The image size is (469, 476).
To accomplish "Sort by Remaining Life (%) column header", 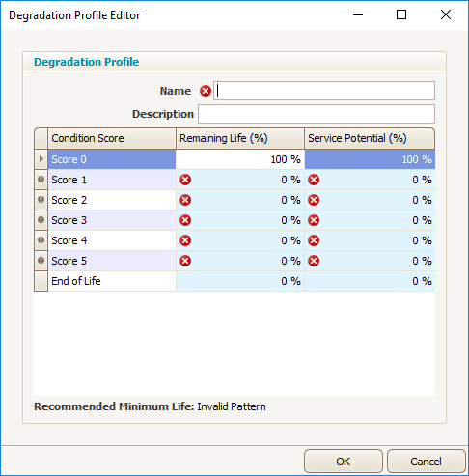I will (x=240, y=138).
